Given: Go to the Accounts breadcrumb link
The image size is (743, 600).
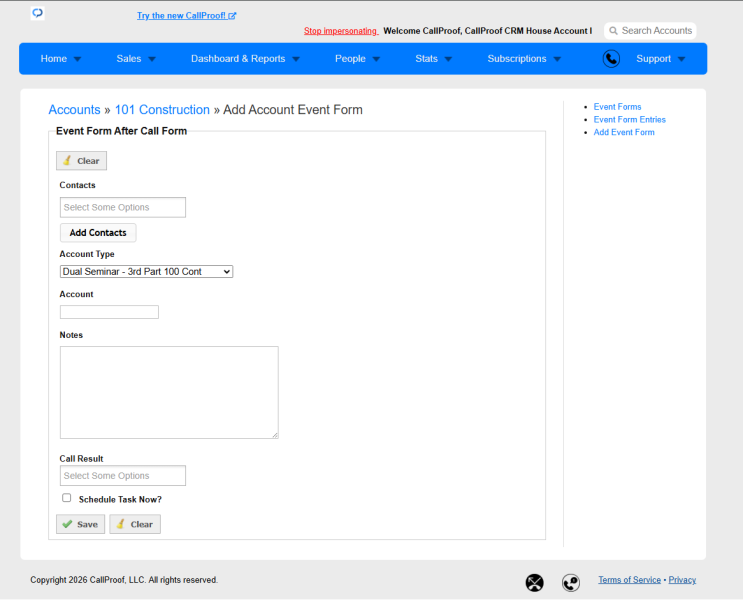Looking at the screenshot, I should [x=74, y=109].
